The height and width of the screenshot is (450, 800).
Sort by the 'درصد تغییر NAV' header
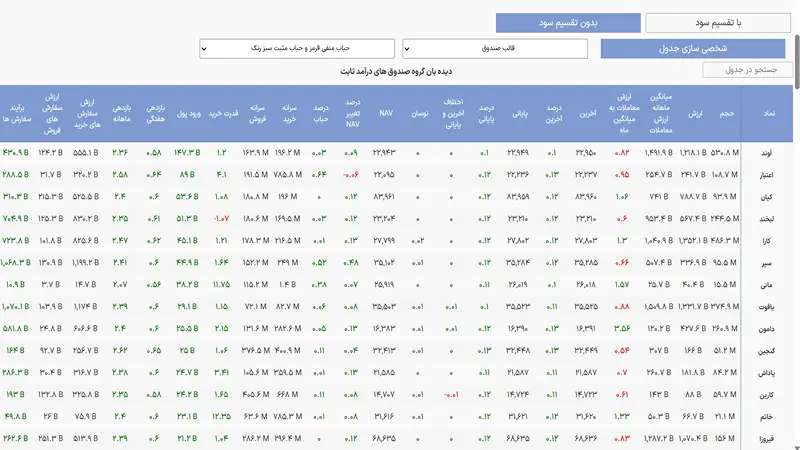point(352,113)
